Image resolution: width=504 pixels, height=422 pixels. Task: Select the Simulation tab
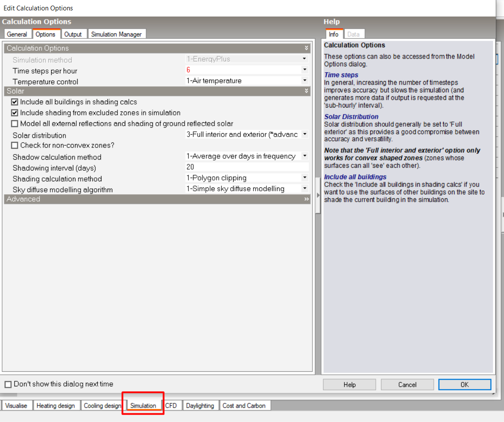coord(143,406)
